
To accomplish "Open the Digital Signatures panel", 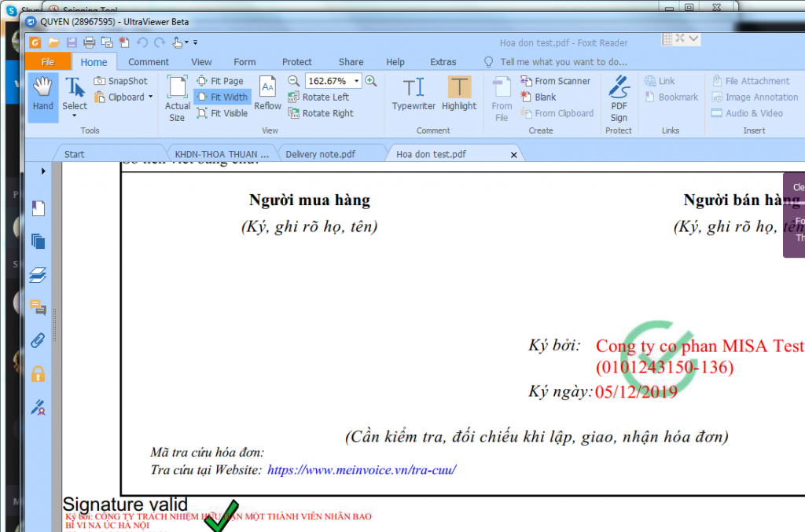I will pos(39,407).
